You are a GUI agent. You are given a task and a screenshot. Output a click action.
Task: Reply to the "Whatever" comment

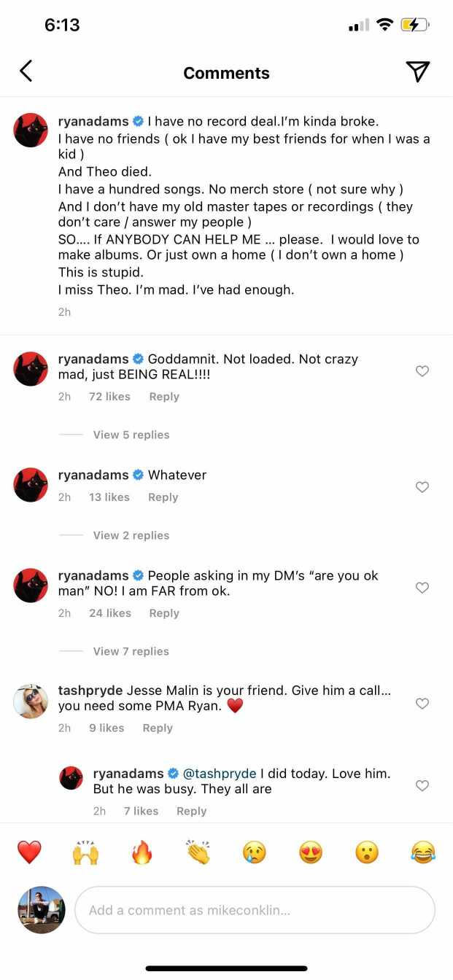click(163, 497)
